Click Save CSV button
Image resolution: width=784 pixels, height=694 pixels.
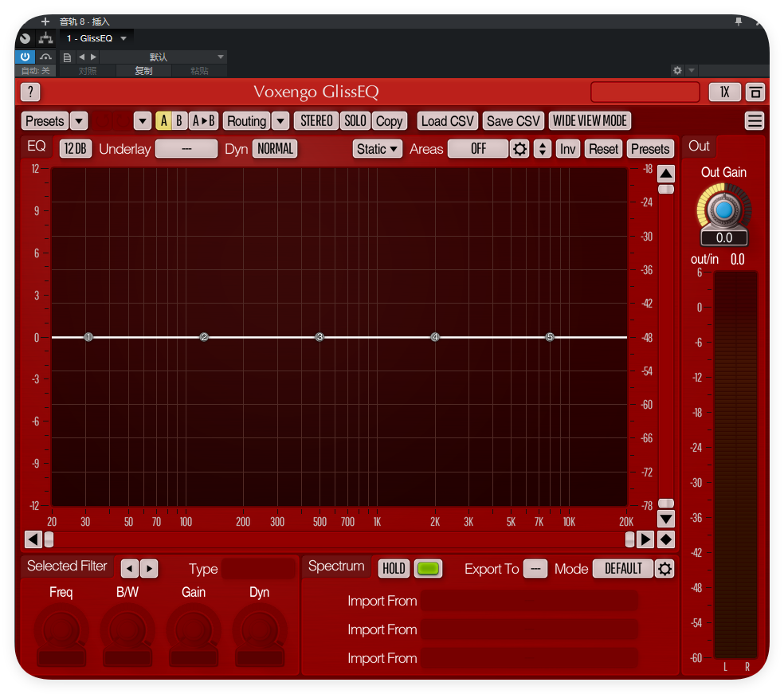click(x=513, y=121)
